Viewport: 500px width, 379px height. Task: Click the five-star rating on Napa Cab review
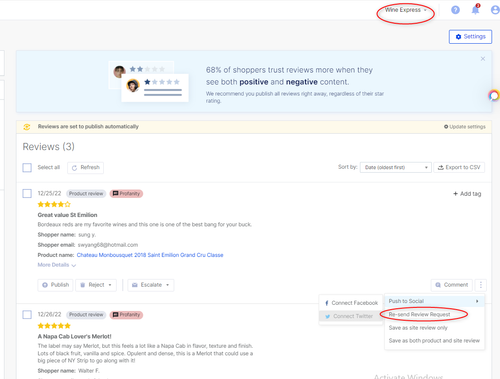[x=54, y=326]
